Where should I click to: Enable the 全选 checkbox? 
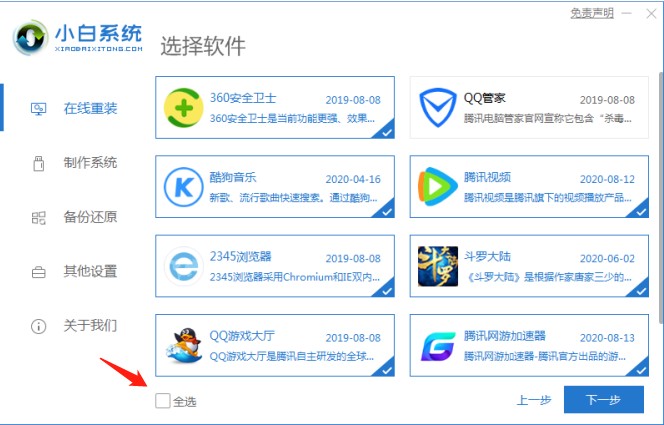pyautogui.click(x=163, y=400)
